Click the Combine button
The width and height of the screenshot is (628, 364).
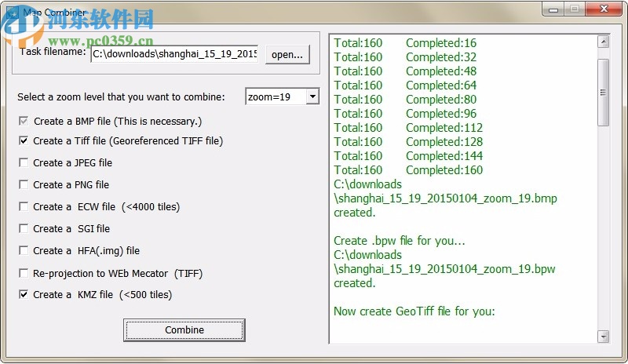[184, 330]
